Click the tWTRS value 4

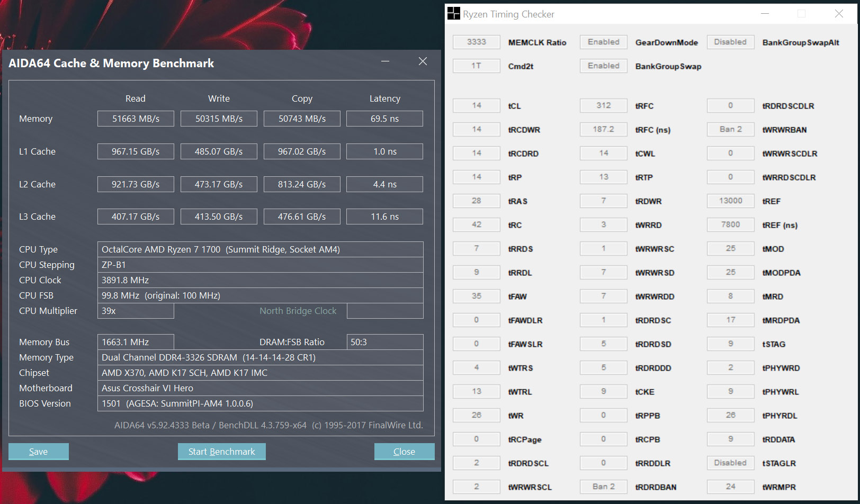[477, 367]
